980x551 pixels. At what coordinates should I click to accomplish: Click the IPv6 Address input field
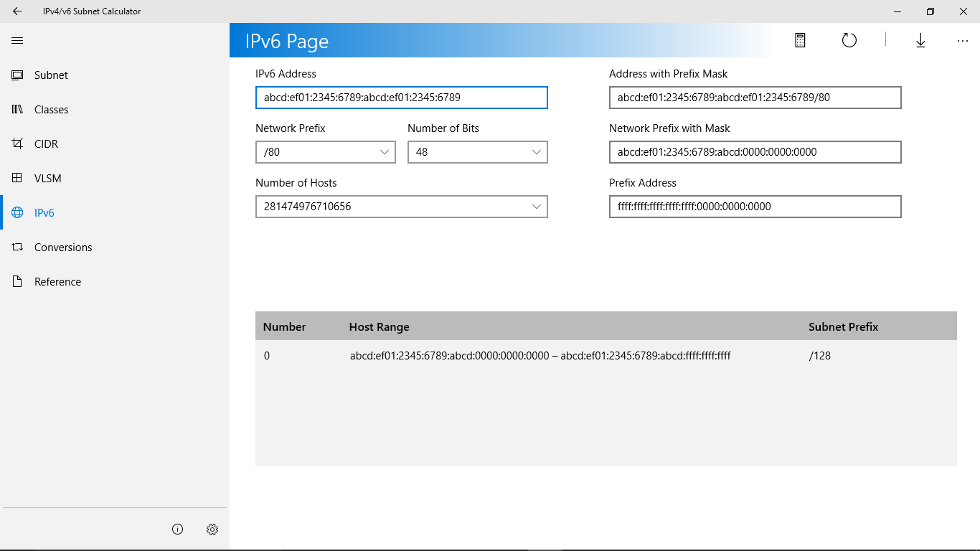coord(402,98)
